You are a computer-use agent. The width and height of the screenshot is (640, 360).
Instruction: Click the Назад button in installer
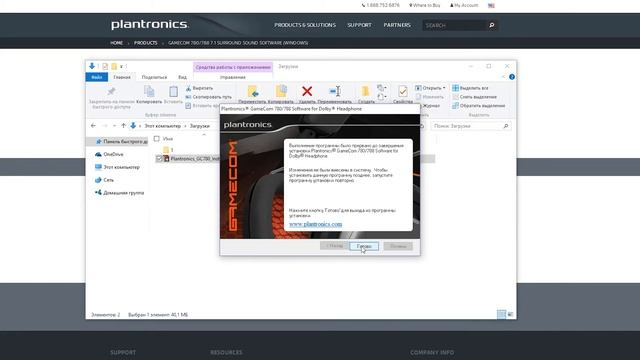[x=334, y=246]
